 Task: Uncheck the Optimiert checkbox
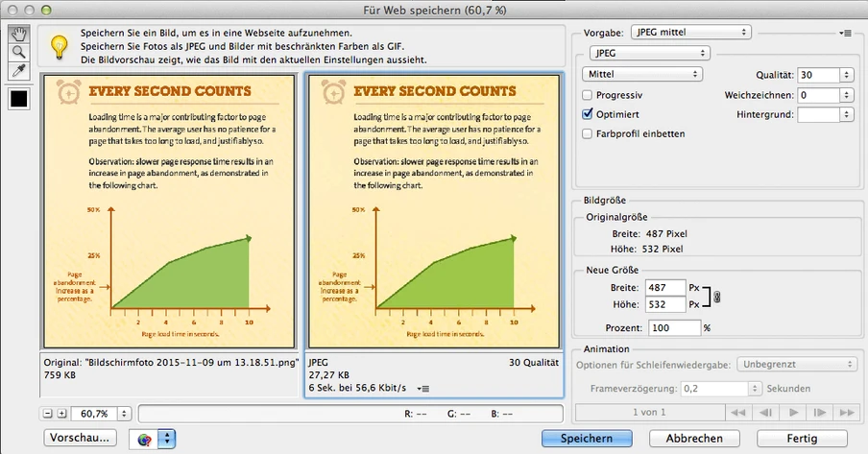588,114
